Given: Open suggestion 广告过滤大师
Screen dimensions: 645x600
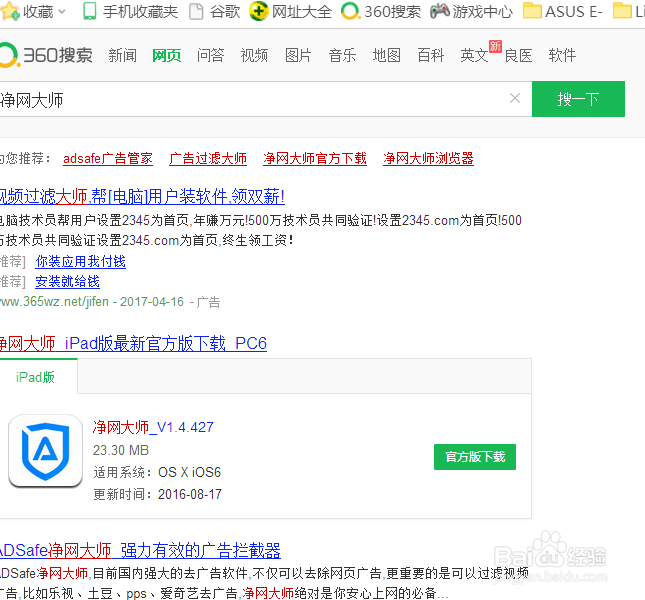Looking at the screenshot, I should [208, 158].
